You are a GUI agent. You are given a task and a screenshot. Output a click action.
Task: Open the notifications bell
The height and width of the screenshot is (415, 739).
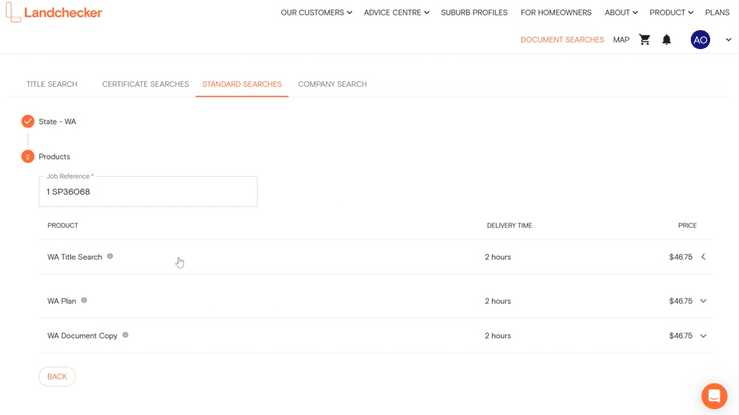coord(666,40)
